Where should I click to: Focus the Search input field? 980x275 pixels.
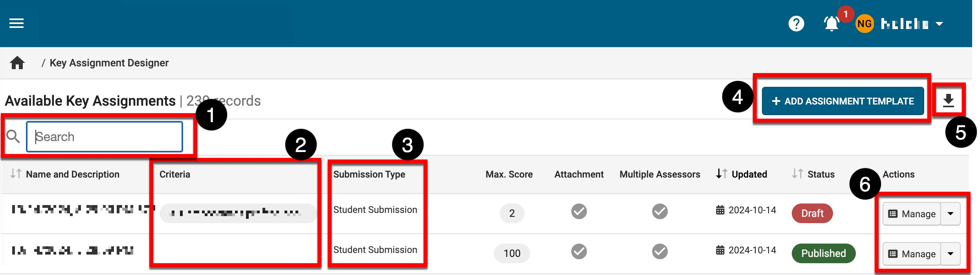coord(105,137)
